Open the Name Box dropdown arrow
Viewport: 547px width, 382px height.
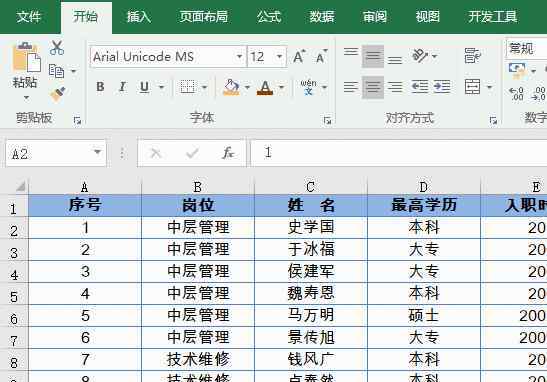97,152
